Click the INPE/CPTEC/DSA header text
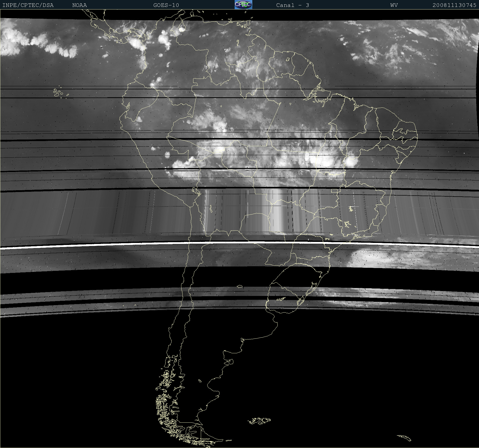The width and height of the screenshot is (479, 448). [x=28, y=5]
